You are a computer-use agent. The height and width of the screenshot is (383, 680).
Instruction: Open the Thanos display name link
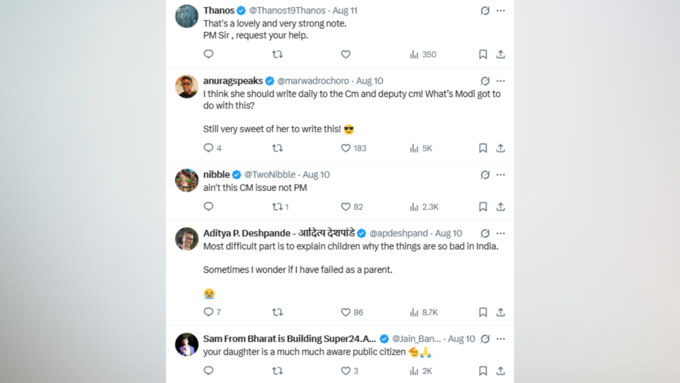(x=219, y=10)
